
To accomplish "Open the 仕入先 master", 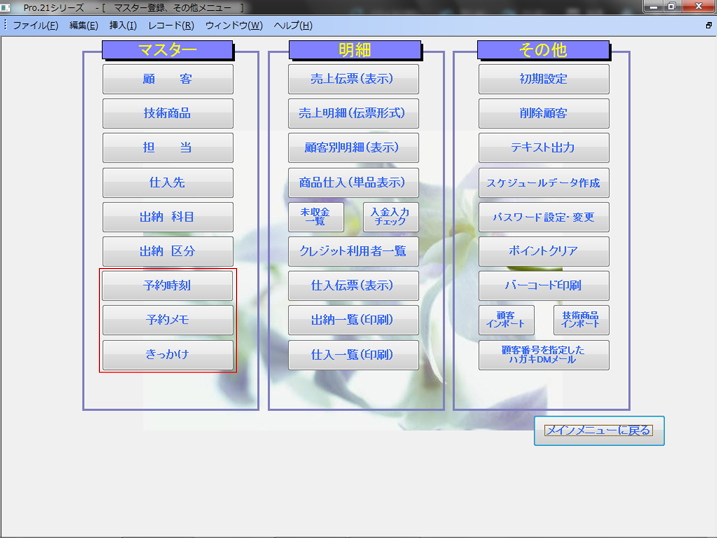I will pos(168,182).
